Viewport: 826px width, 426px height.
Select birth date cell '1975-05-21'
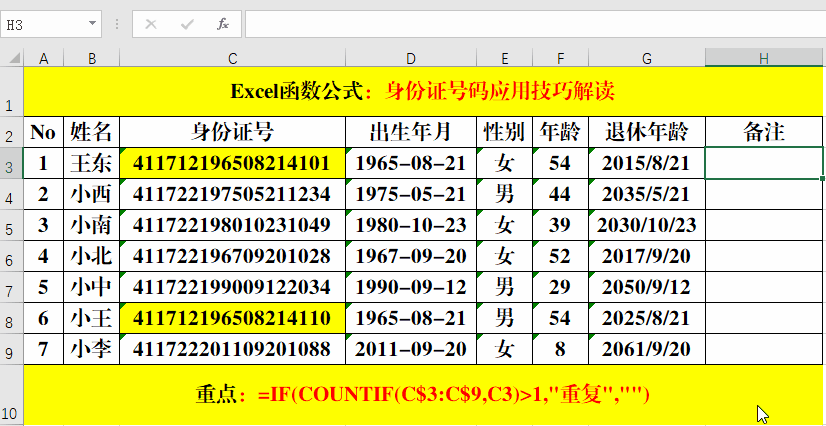tap(411, 194)
